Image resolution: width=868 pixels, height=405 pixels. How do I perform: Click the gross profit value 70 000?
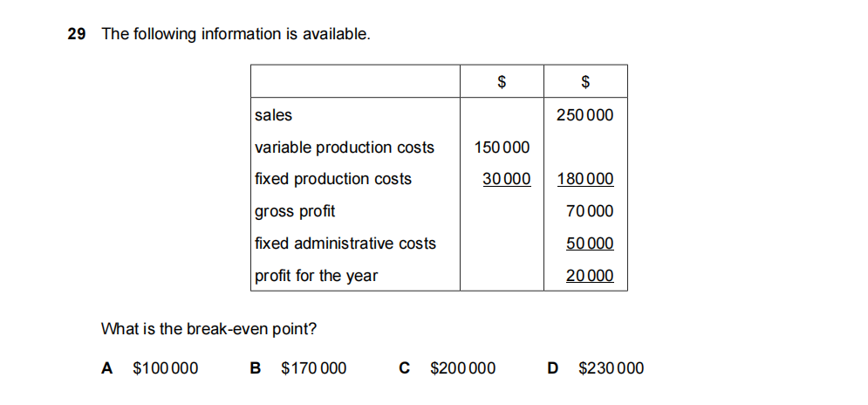[x=589, y=211]
